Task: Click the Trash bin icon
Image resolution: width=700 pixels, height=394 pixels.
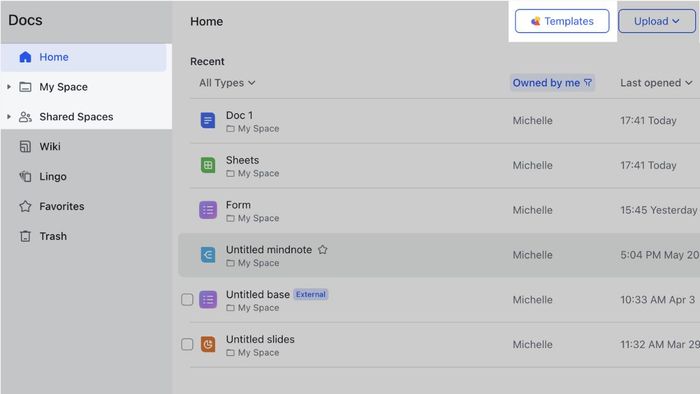Action: click(x=25, y=236)
